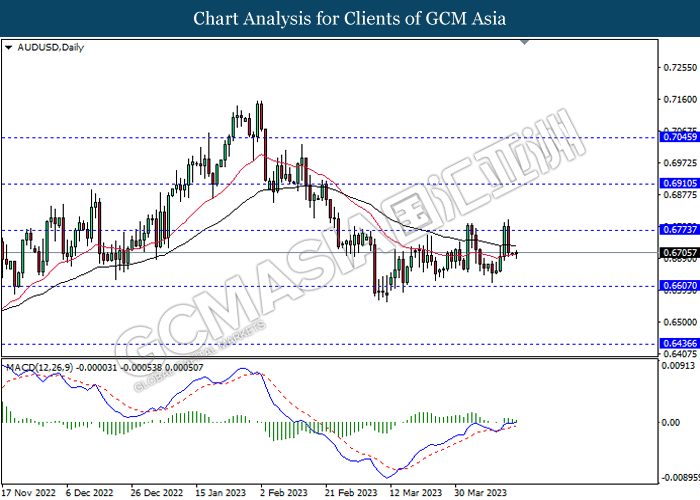The height and width of the screenshot is (500, 700).
Task: Click the 30 Mar 2023 date label
Action: [480, 493]
